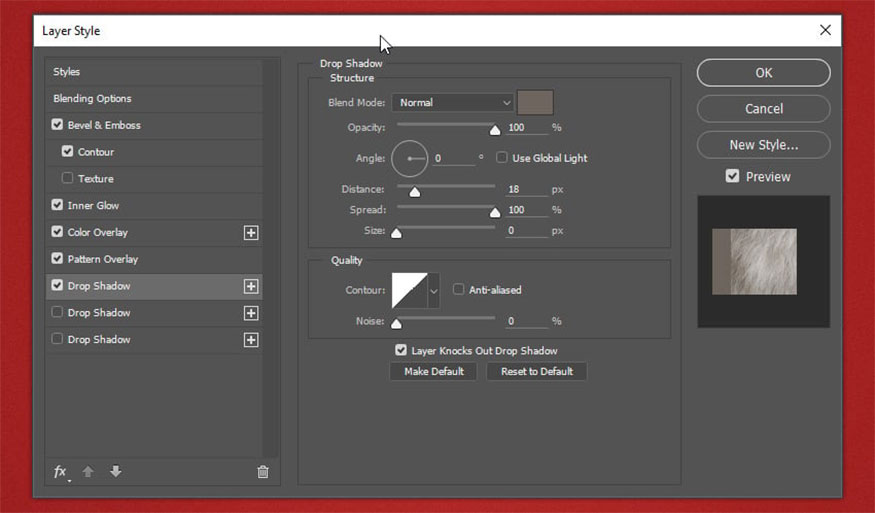
Task: Expand the Contour picker arrow
Action: point(434,290)
